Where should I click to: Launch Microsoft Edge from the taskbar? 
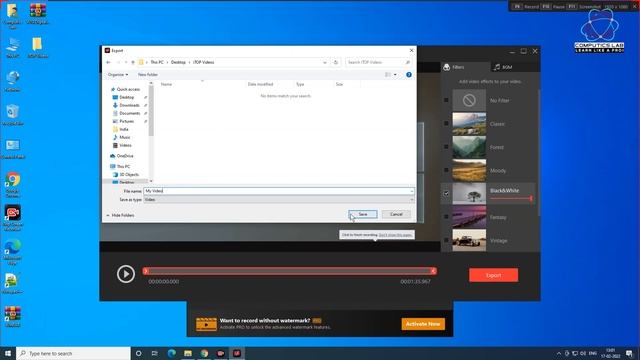pyautogui.click(x=171, y=353)
